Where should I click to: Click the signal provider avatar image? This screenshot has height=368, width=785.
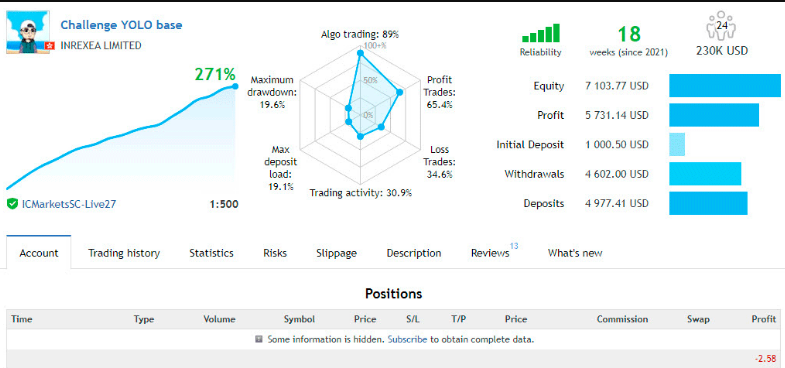[x=28, y=32]
